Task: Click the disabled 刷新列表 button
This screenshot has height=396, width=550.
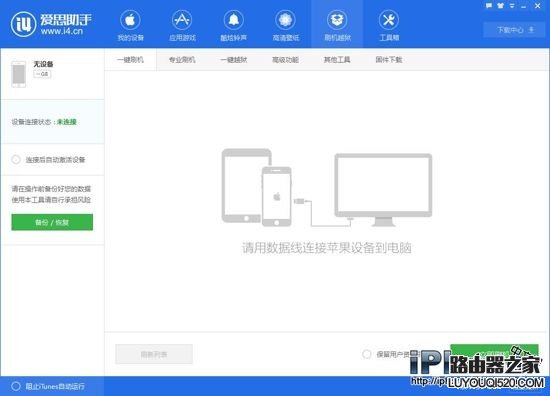Action: (154, 354)
